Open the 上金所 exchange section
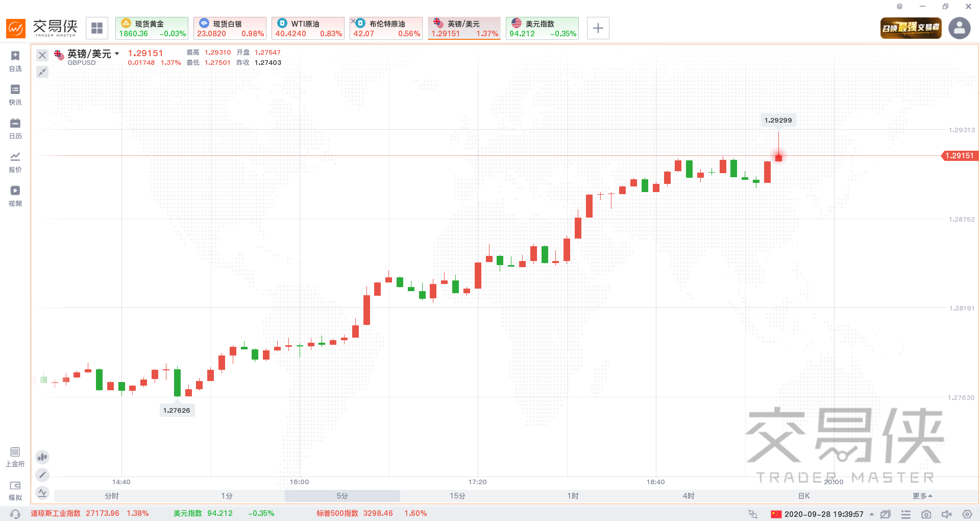The height and width of the screenshot is (521, 980). [x=15, y=457]
